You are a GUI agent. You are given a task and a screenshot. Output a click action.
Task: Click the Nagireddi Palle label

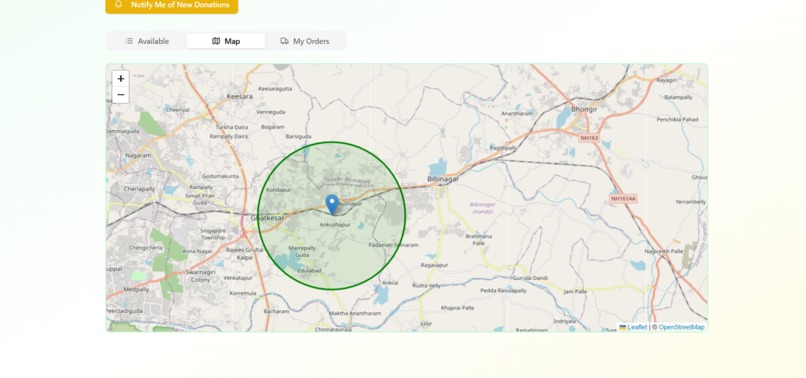[664, 251]
